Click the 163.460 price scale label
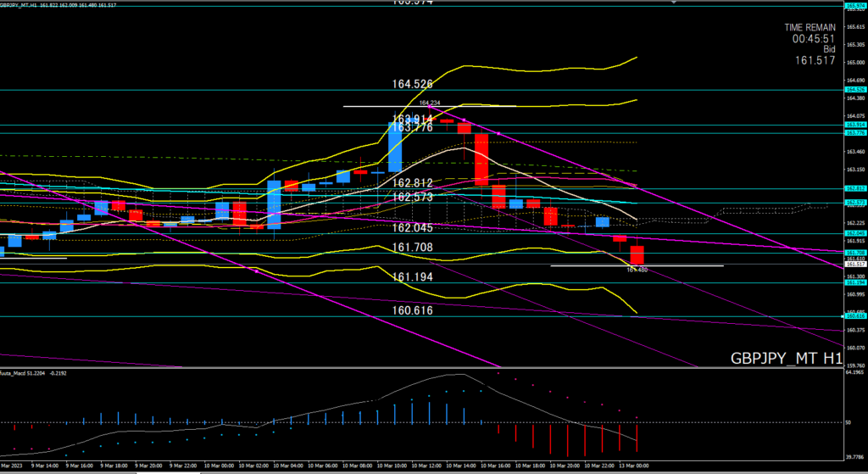 pos(856,151)
